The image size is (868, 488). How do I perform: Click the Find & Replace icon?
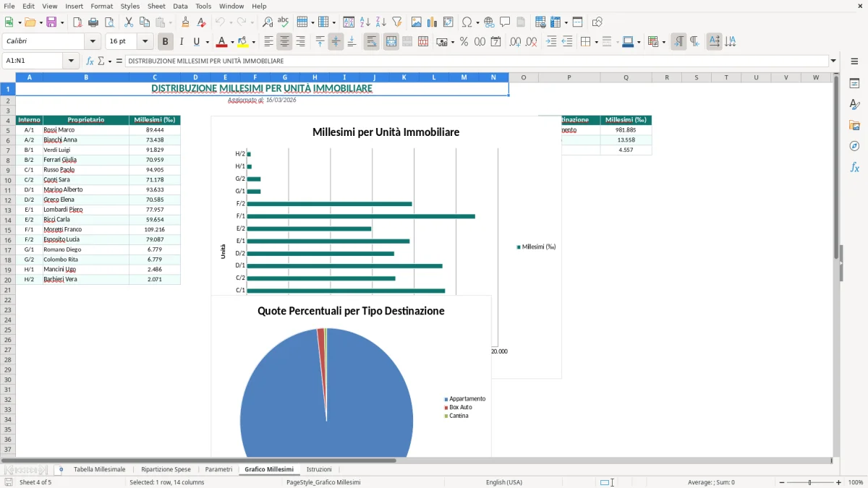[x=268, y=22]
